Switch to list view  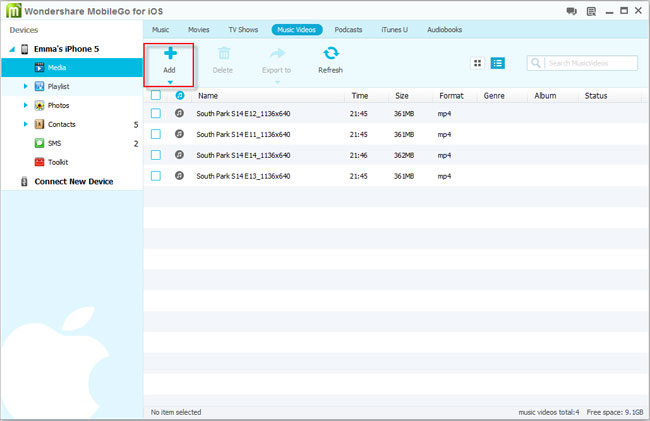click(x=497, y=63)
